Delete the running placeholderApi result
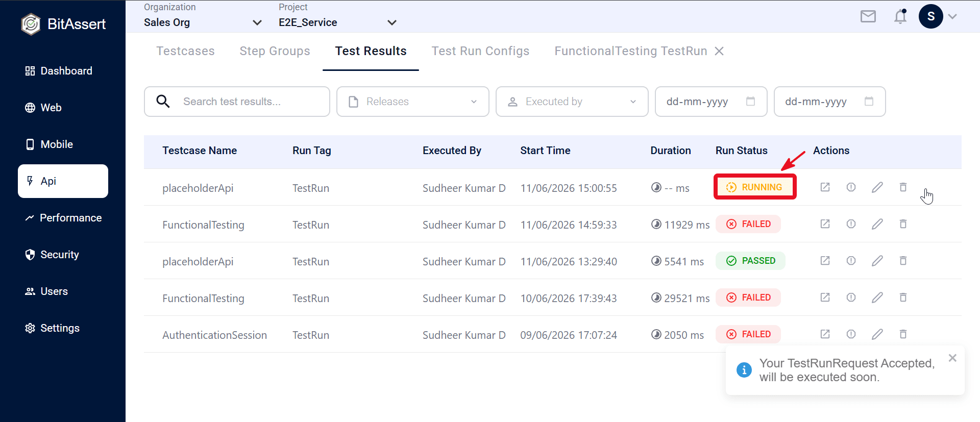This screenshot has width=980, height=422. [903, 187]
